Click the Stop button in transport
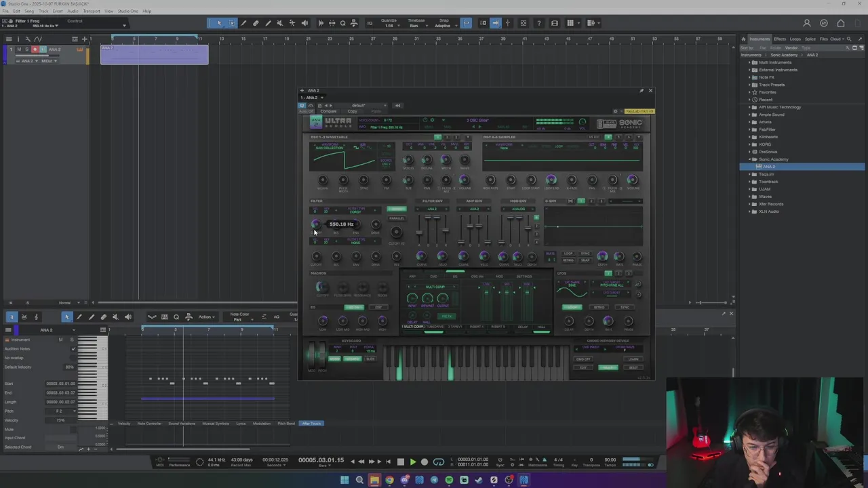This screenshot has width=868, height=488. click(401, 462)
